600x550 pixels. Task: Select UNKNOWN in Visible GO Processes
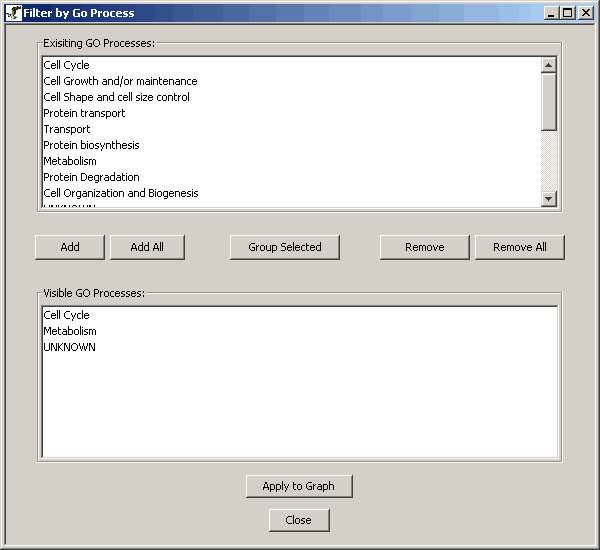[x=69, y=347]
